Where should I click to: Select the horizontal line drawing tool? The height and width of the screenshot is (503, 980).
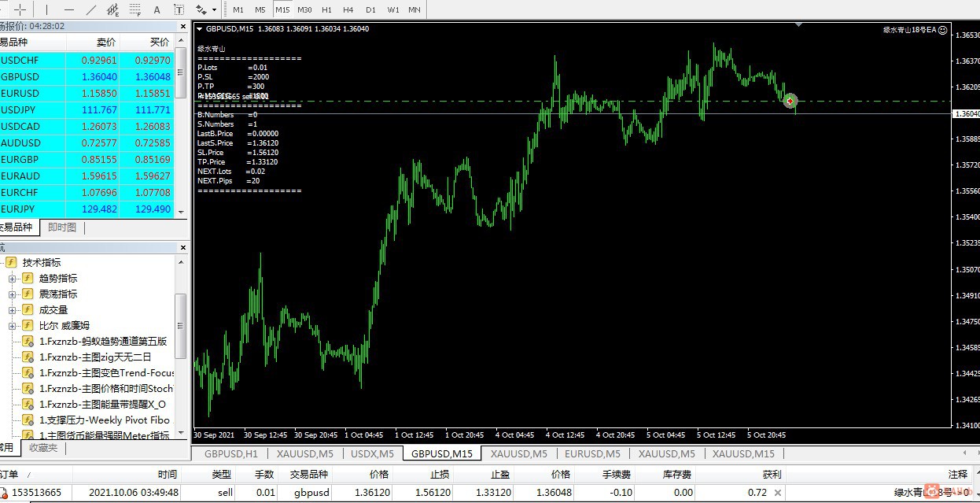[x=69, y=9]
